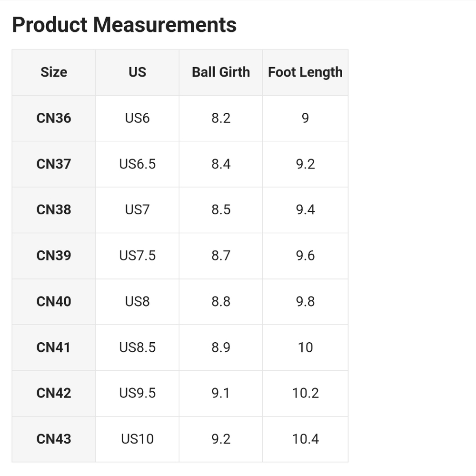Select the US column header
The width and height of the screenshot is (476, 476).
(137, 72)
